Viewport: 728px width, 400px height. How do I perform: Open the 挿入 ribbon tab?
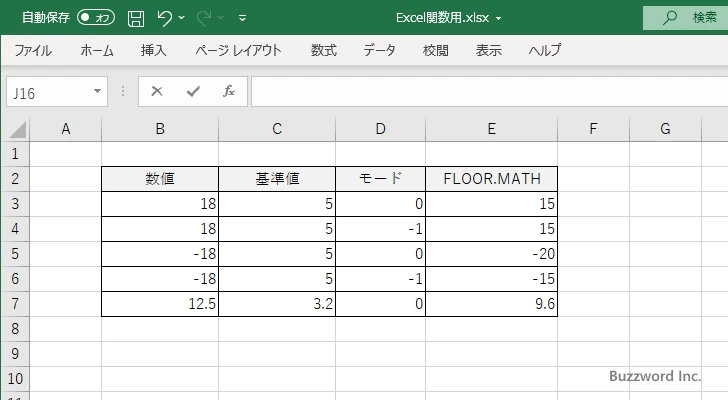pos(153,50)
